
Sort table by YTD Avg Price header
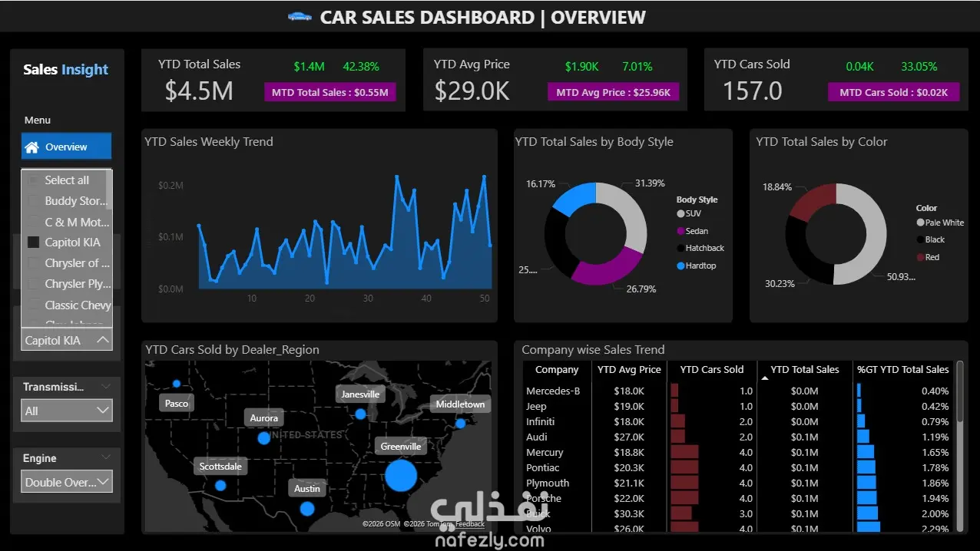click(629, 369)
